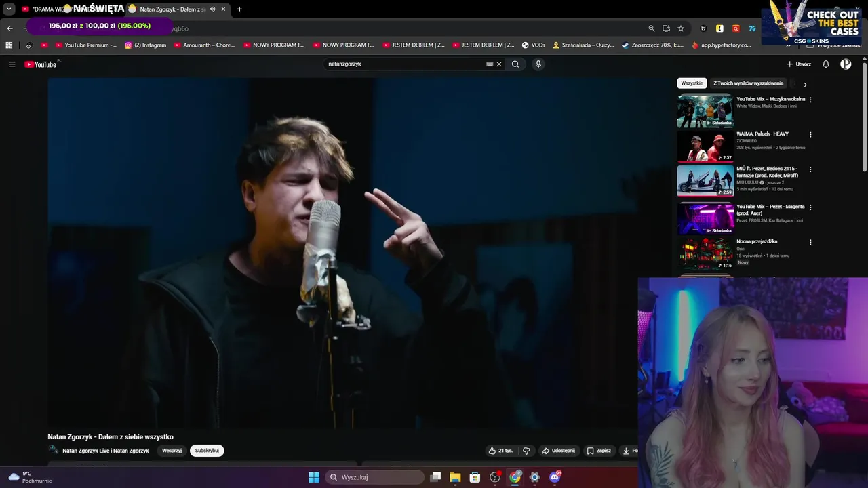Run search with magnifier button
Screen dimensions: 868x488
pyautogui.click(x=515, y=64)
